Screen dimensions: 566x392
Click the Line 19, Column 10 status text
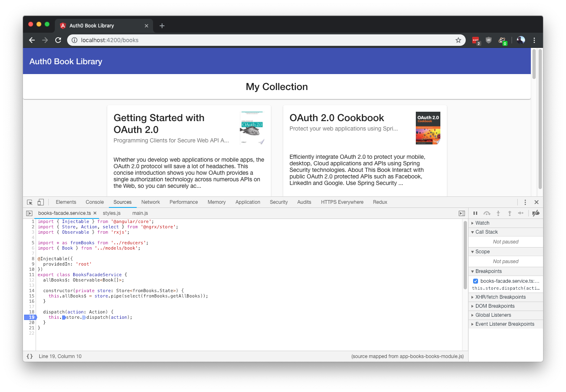click(x=60, y=356)
